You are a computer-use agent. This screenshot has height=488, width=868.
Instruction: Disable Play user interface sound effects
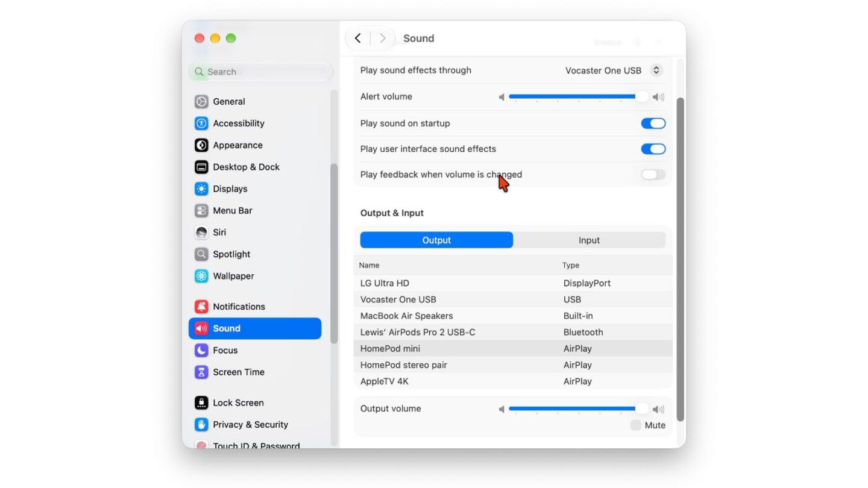653,149
